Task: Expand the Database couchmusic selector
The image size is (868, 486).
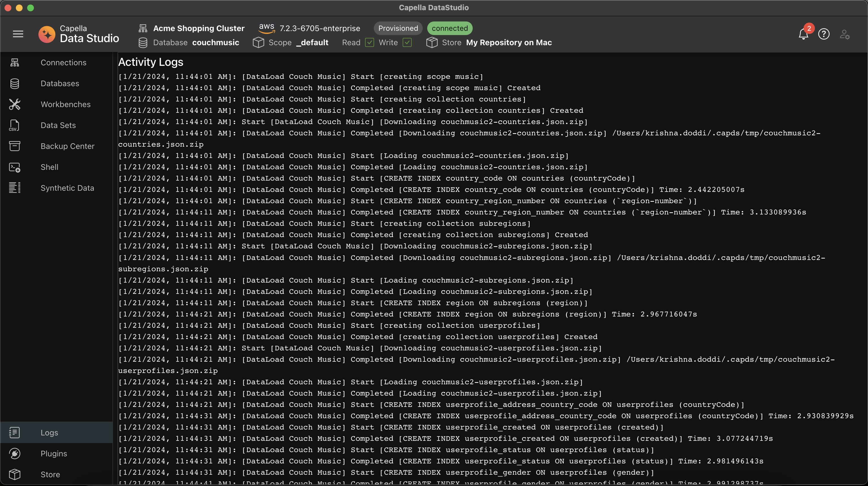Action: (x=216, y=42)
